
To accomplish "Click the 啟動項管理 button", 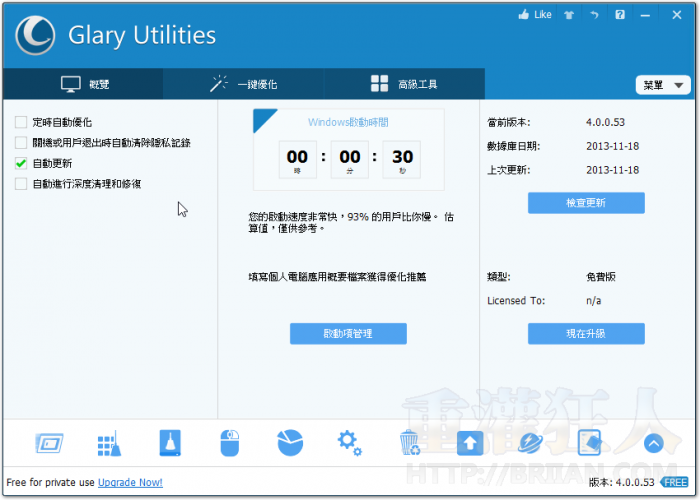I will 348,333.
